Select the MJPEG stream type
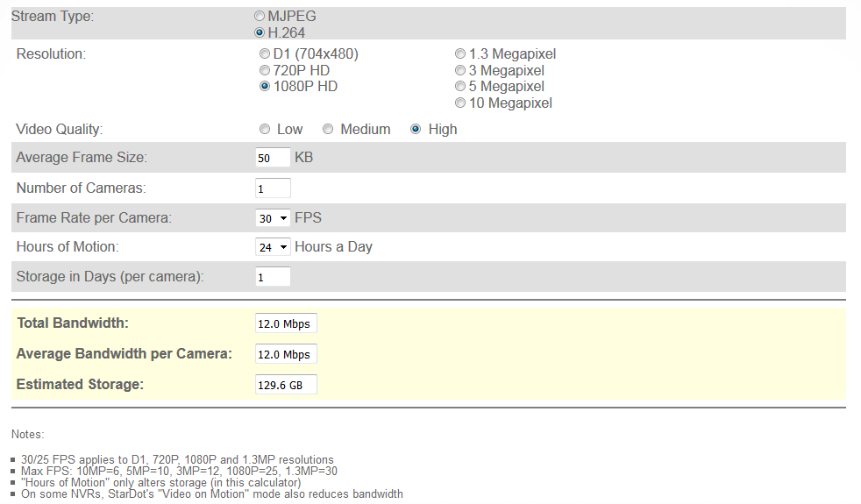Viewport: 861px width, 504px height. pyautogui.click(x=260, y=17)
